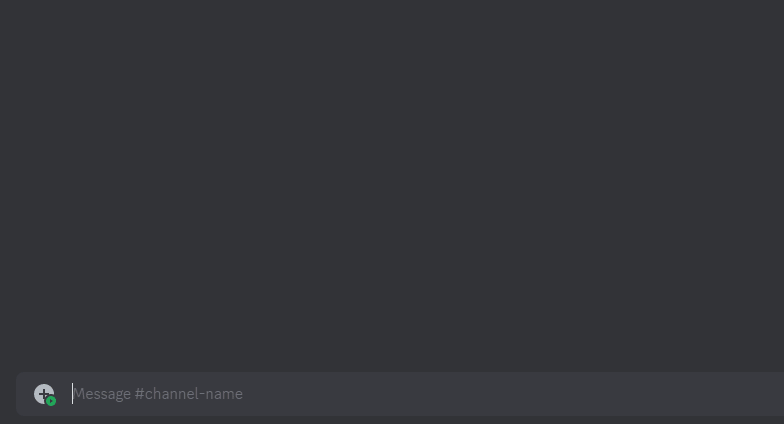Focus the Message #channel-name text box
The image size is (784, 424).
[428, 394]
